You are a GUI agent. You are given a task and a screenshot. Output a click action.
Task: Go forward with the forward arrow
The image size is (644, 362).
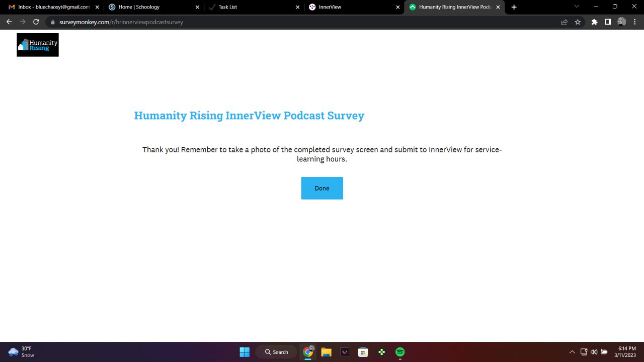[23, 22]
